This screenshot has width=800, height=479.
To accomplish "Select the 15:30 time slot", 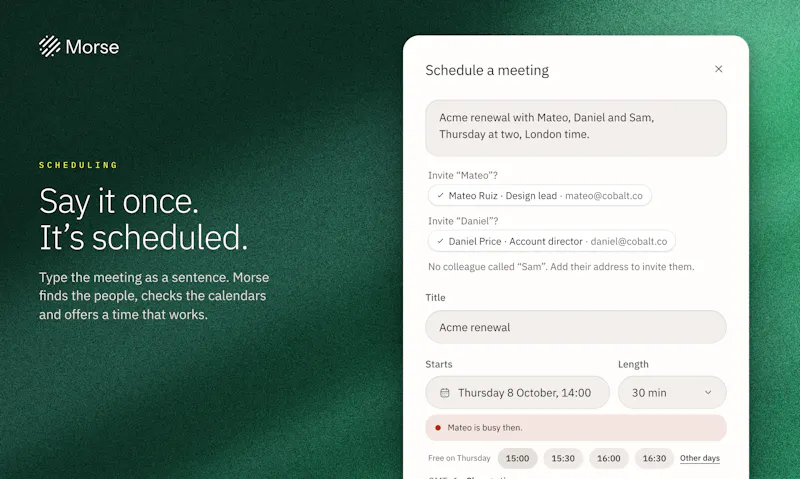I will [563, 458].
